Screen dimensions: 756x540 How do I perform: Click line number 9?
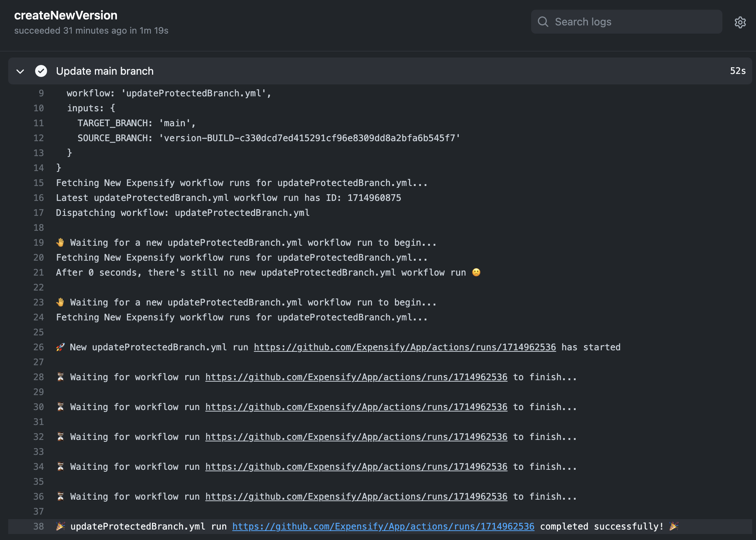click(x=41, y=93)
